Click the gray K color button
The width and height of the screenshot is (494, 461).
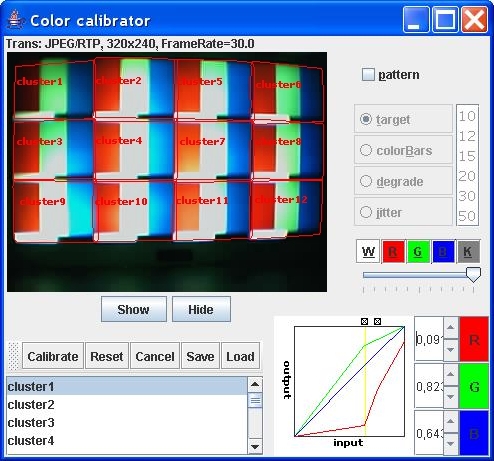468,251
